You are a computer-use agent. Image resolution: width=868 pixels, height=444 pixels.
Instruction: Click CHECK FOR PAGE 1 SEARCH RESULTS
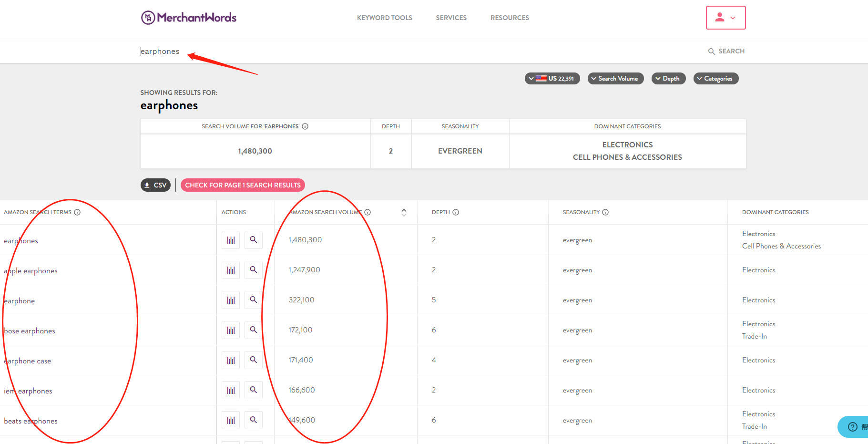coord(243,185)
